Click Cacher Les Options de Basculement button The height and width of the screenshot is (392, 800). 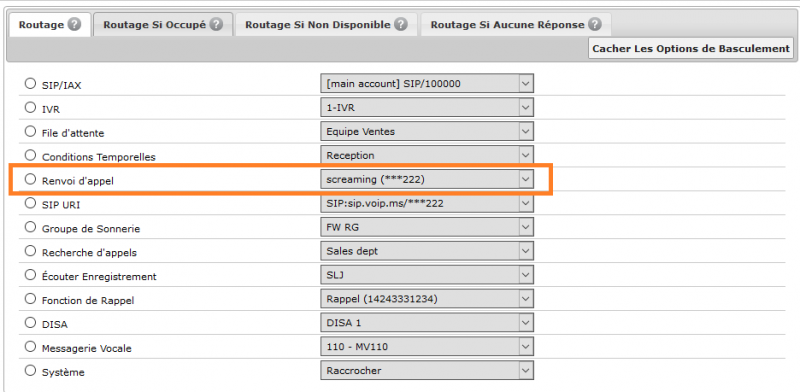pos(691,48)
